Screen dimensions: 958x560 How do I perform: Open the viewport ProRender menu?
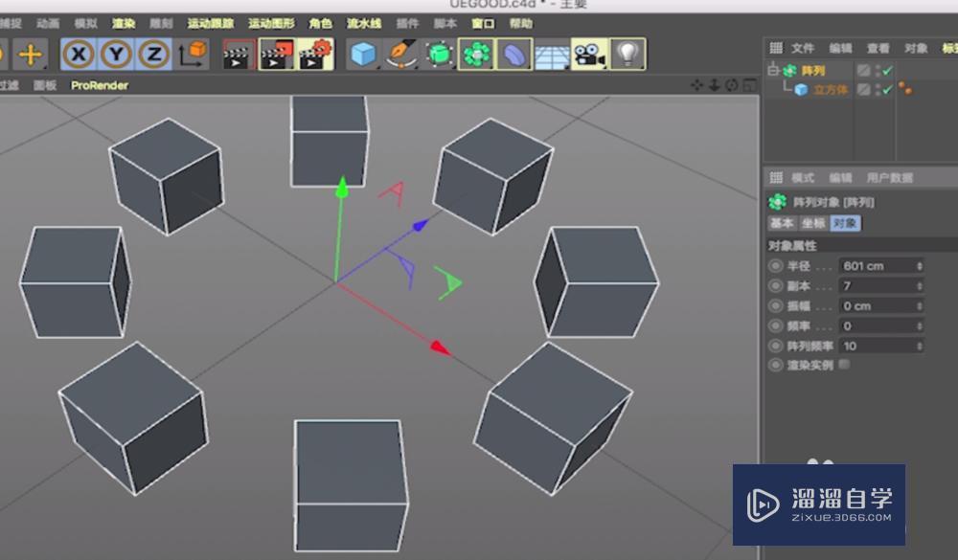100,85
